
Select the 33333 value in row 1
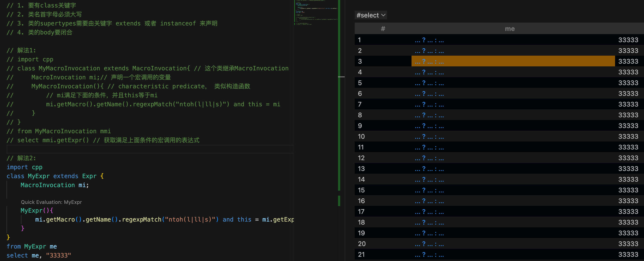click(x=628, y=40)
